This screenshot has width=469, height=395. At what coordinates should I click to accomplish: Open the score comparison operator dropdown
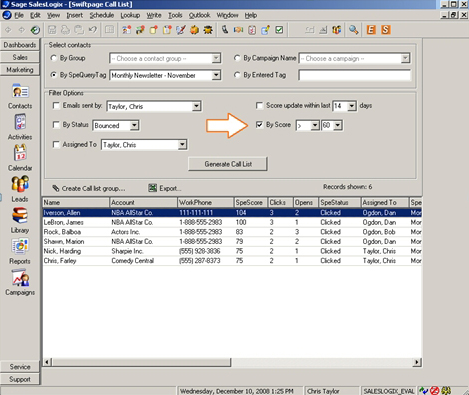point(315,125)
